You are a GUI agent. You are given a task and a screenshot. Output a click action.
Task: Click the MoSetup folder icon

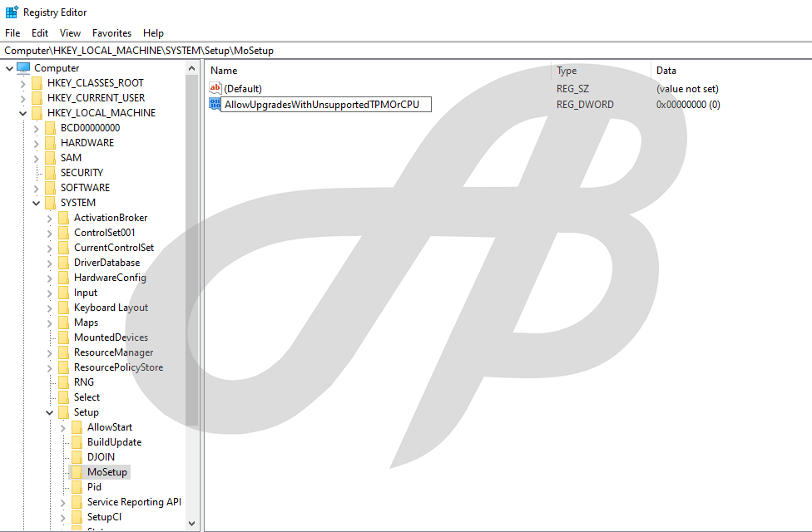coord(77,472)
